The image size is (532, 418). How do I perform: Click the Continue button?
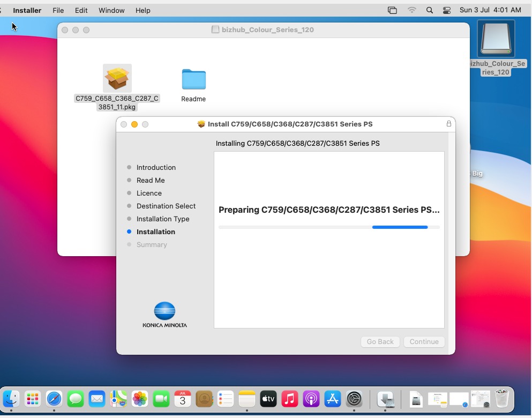coord(424,341)
